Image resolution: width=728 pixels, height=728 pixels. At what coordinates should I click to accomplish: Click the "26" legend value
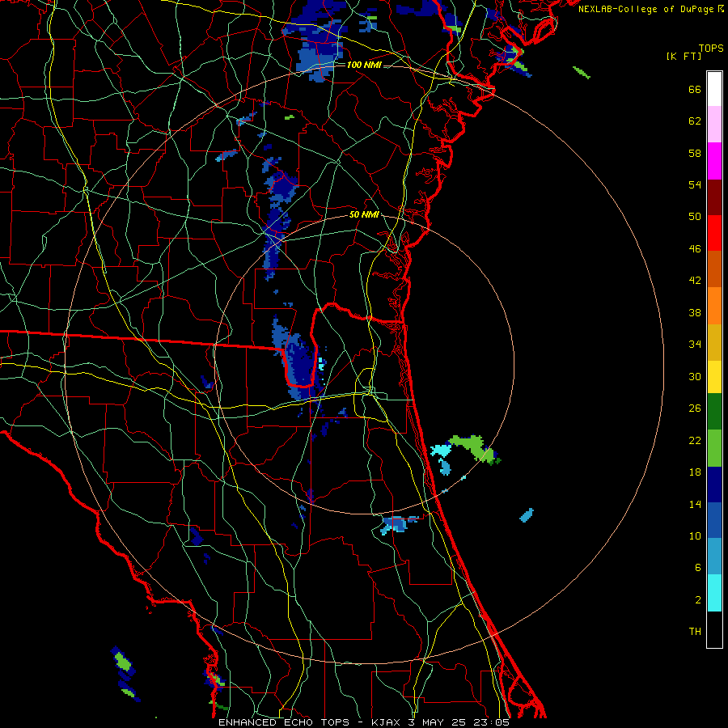695,408
